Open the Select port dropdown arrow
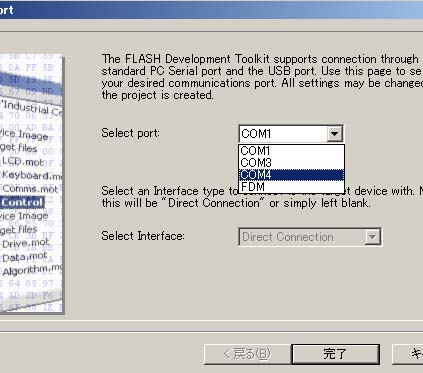 pos(334,134)
